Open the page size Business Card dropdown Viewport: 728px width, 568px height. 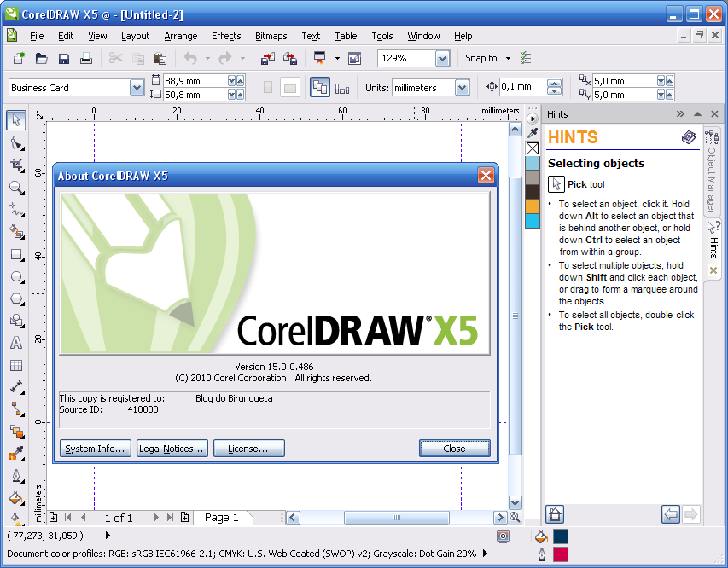137,87
